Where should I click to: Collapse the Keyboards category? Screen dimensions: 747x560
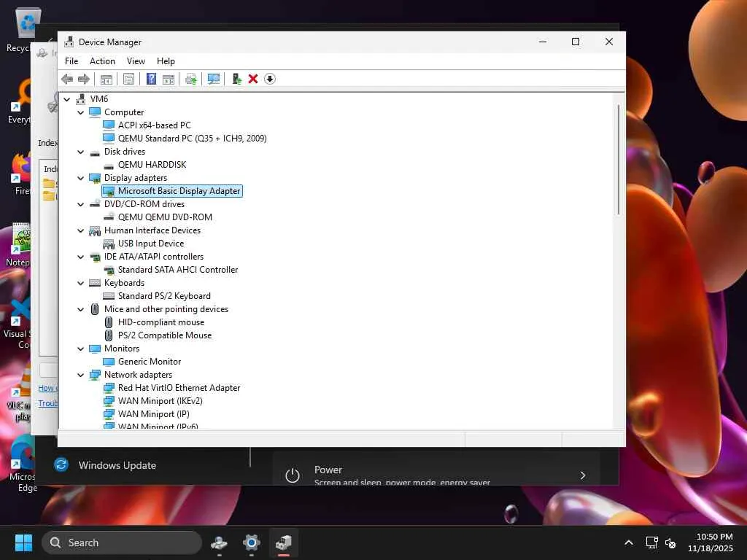[x=80, y=283]
